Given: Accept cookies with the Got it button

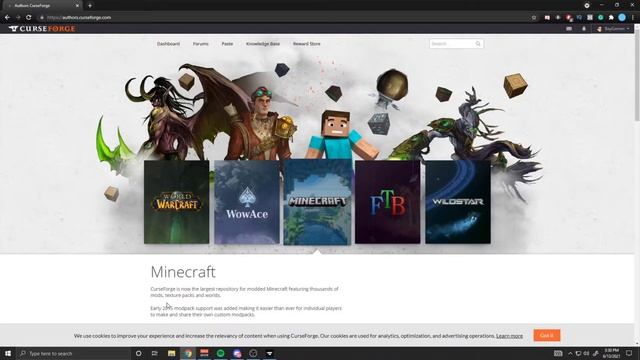Looking at the screenshot, I should coord(547,336).
